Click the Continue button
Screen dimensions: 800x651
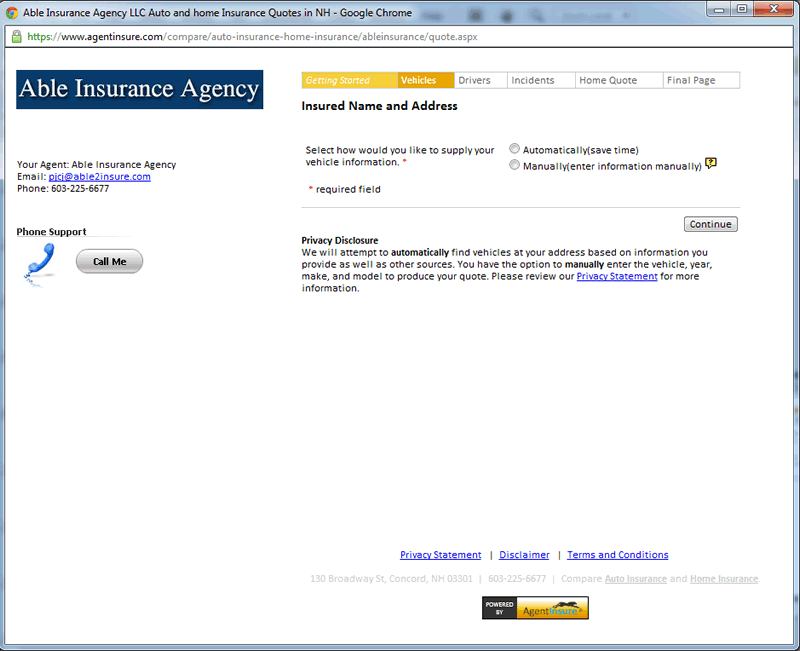point(710,224)
